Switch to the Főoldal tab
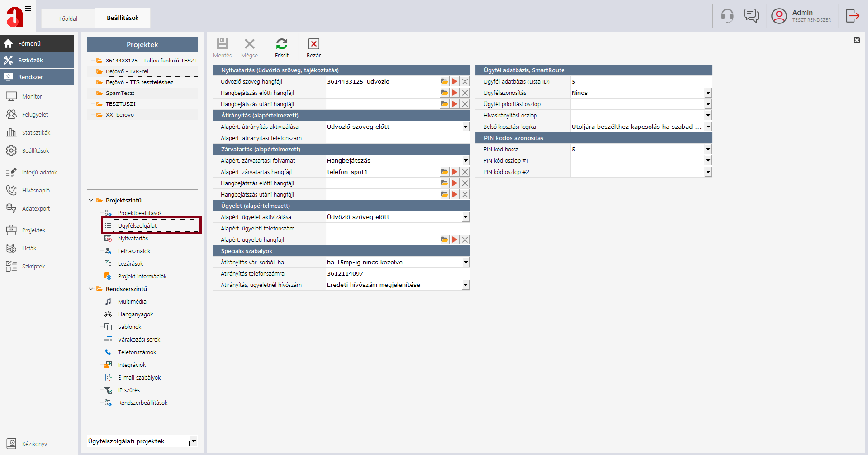 pos(68,19)
